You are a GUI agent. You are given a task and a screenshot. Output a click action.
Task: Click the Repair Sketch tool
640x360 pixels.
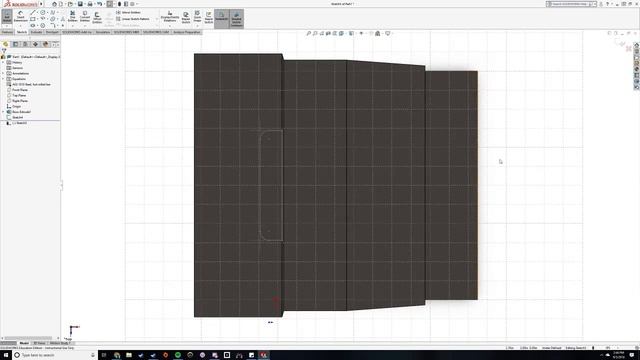coord(186,17)
